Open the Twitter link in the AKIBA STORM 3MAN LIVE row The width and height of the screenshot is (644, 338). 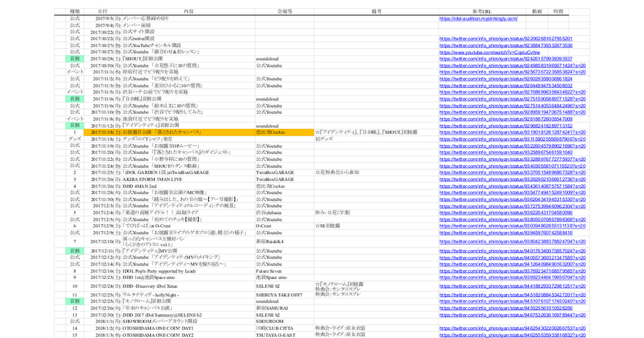512,179
